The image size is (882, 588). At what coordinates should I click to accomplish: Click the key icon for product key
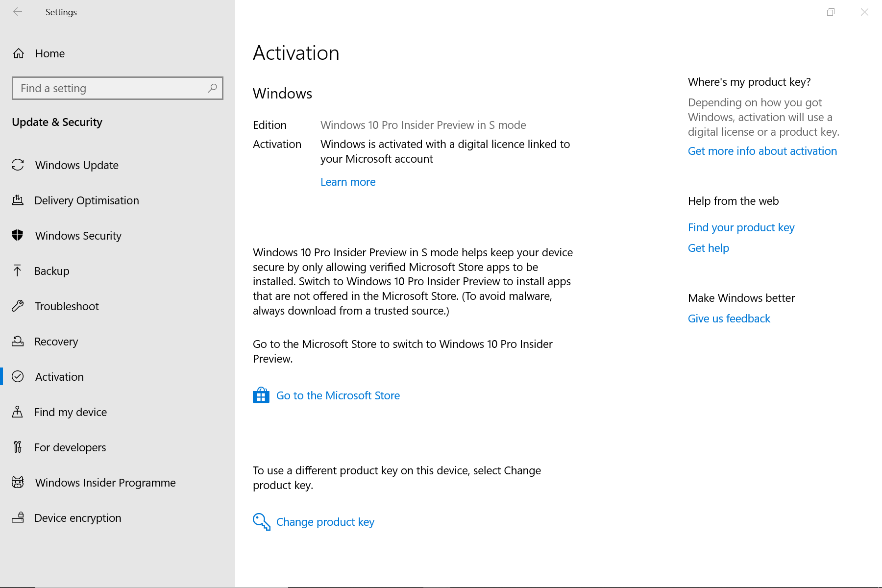[x=262, y=522]
